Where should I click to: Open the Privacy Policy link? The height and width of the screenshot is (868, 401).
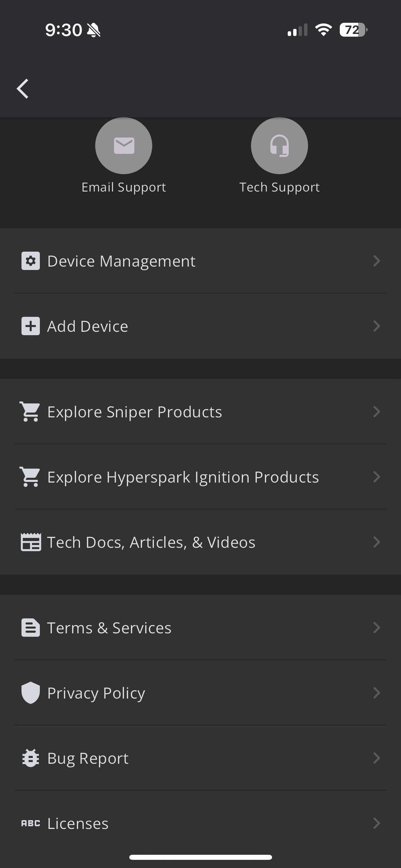pyautogui.click(x=96, y=693)
